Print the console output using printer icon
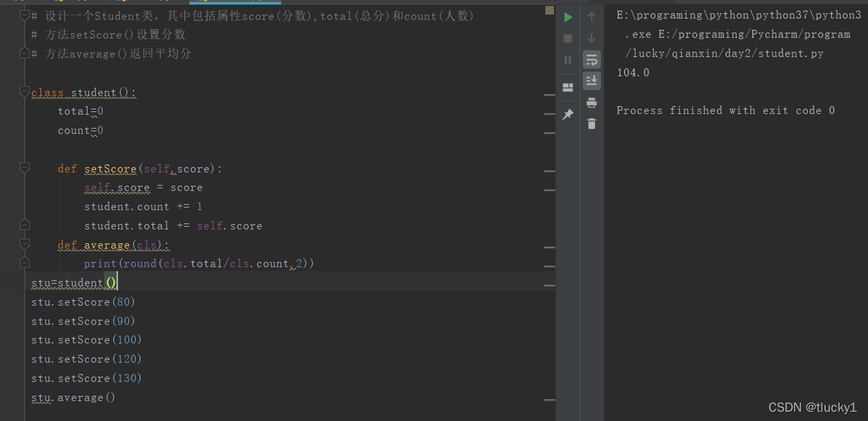Viewport: 868px width, 421px height. click(x=592, y=103)
